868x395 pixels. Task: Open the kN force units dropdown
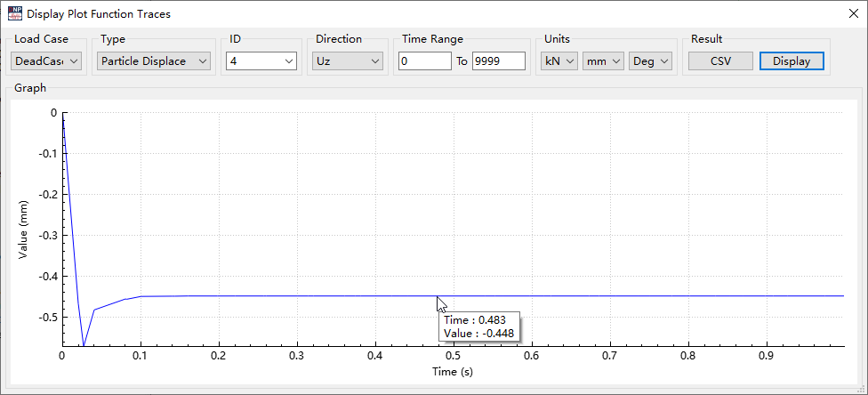(559, 61)
